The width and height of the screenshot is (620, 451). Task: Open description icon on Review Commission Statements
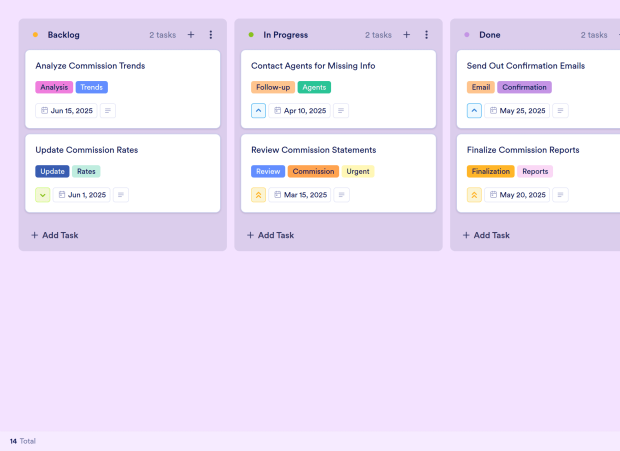(x=342, y=195)
